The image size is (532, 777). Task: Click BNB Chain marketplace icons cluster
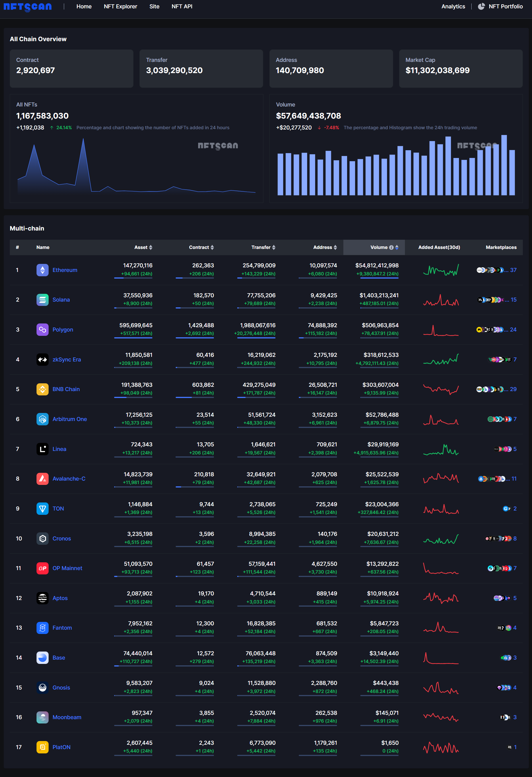490,389
